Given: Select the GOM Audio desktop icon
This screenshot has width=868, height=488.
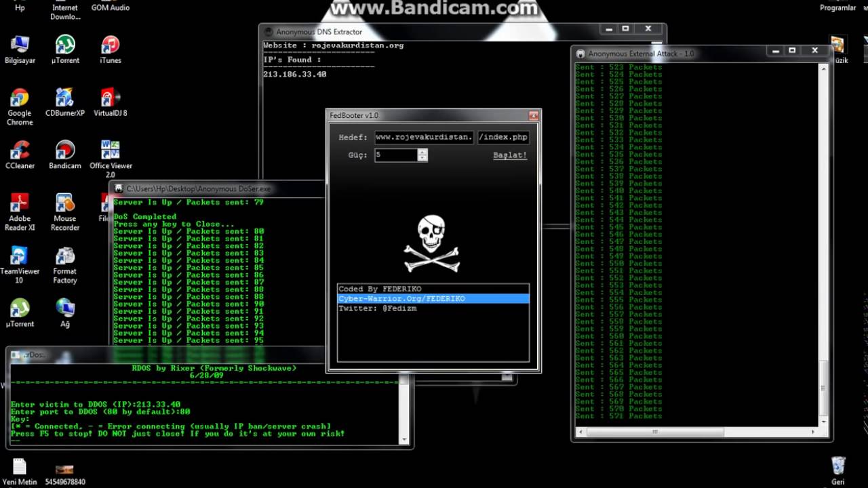Looking at the screenshot, I should pos(110,7).
